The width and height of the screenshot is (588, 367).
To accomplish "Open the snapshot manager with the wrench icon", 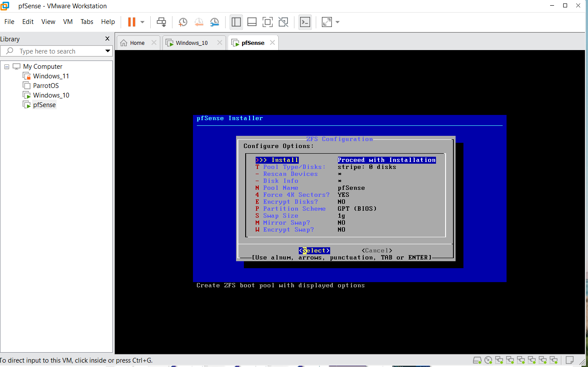I will click(x=215, y=22).
